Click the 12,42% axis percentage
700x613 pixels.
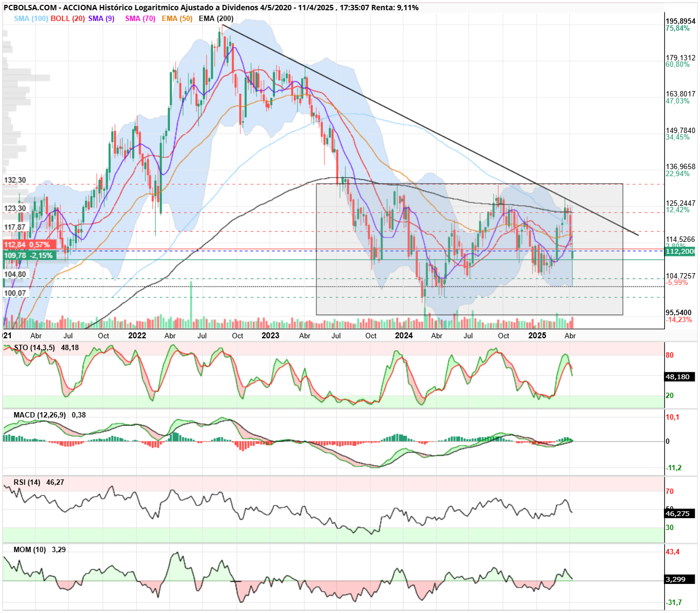pos(677,210)
